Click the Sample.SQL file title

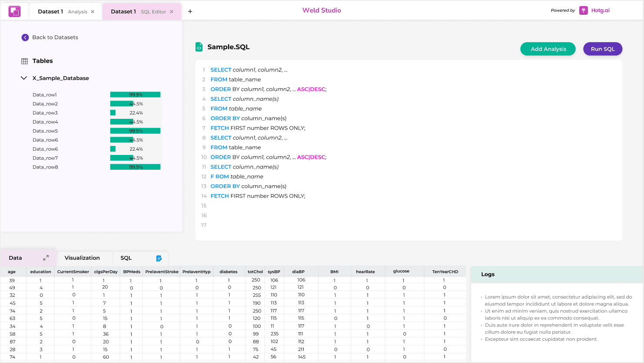[228, 47]
